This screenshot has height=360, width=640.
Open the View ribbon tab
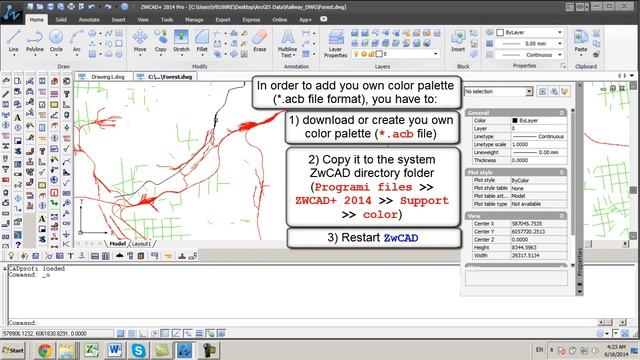click(143, 19)
